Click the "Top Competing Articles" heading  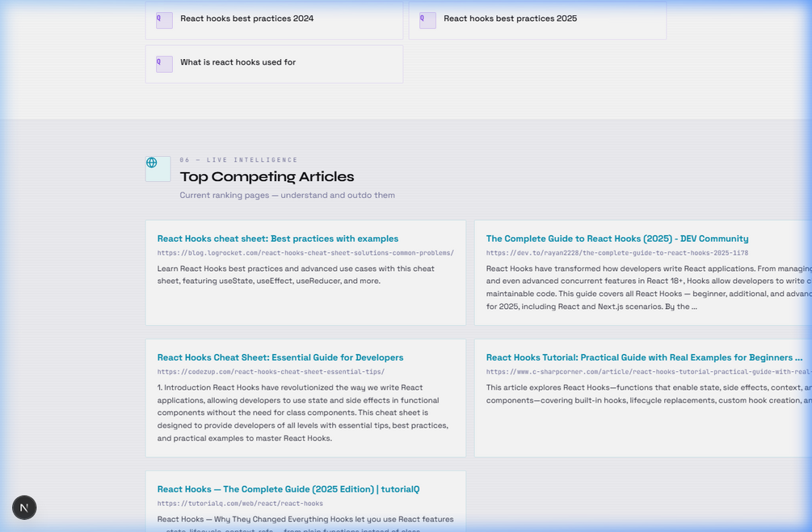[267, 176]
